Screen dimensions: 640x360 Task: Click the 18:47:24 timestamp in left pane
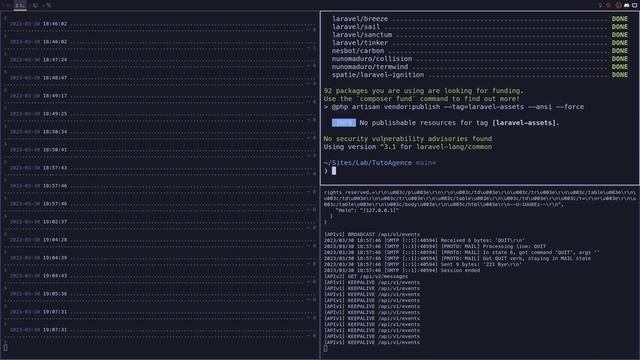tap(55, 60)
